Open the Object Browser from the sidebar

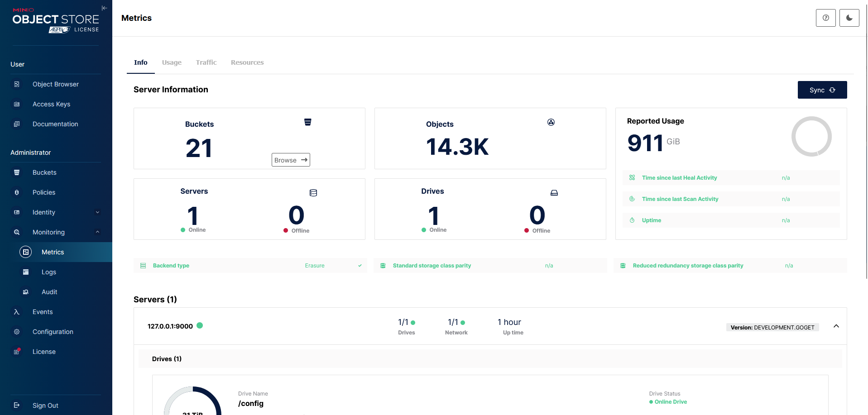(55, 84)
